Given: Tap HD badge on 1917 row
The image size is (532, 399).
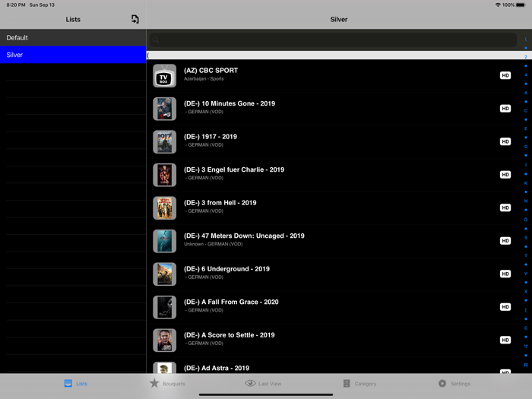Looking at the screenshot, I should [505, 141].
